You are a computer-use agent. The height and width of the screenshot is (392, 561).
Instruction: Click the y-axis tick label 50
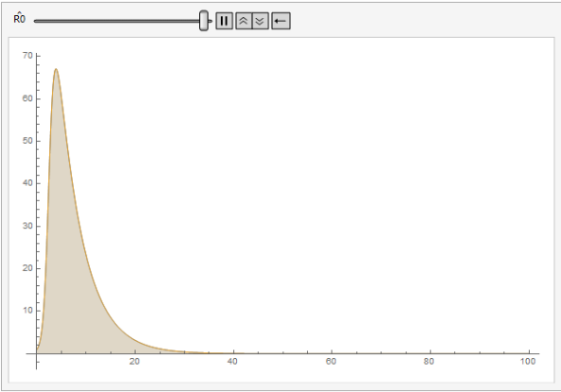click(x=27, y=141)
